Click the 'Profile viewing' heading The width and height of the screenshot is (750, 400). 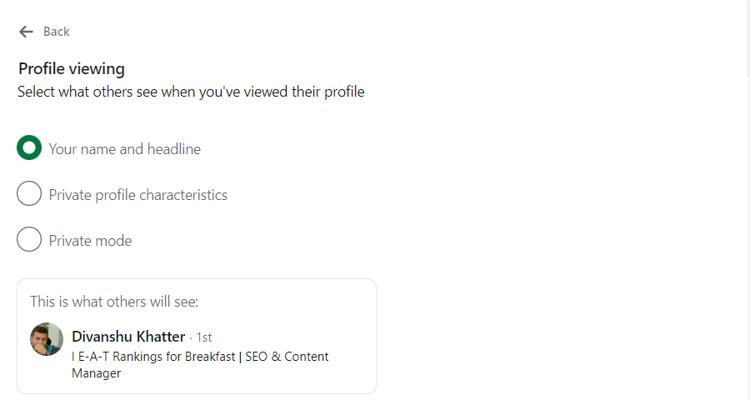coord(71,69)
